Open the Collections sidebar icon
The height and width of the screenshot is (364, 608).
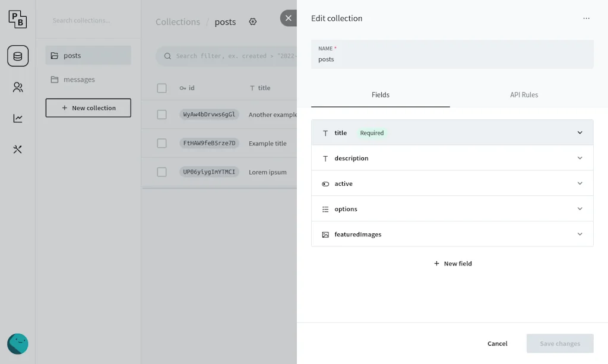click(x=17, y=56)
